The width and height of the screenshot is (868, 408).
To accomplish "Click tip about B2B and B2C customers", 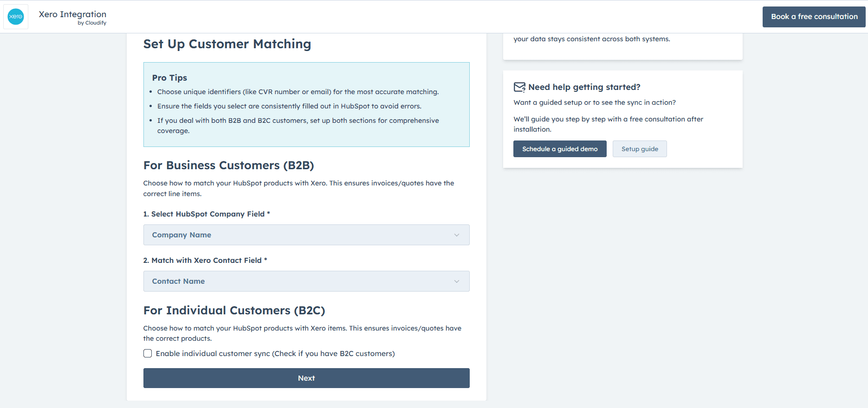I will click(298, 126).
